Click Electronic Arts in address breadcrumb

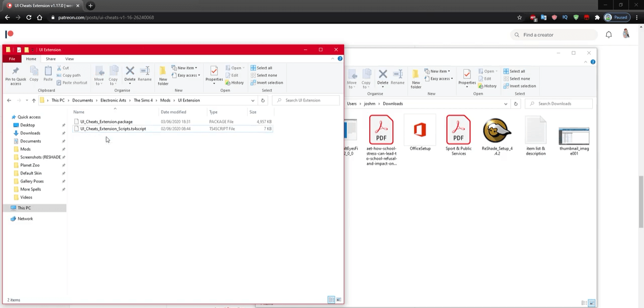[113, 100]
